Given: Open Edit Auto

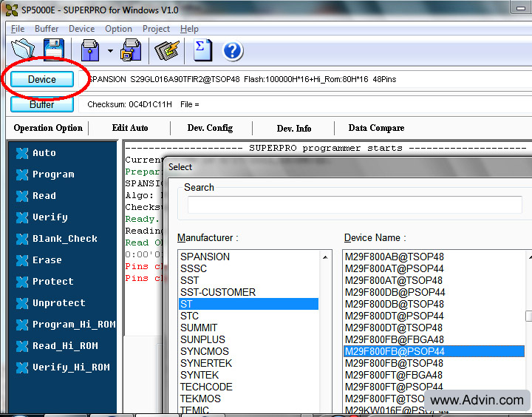Looking at the screenshot, I should (130, 128).
